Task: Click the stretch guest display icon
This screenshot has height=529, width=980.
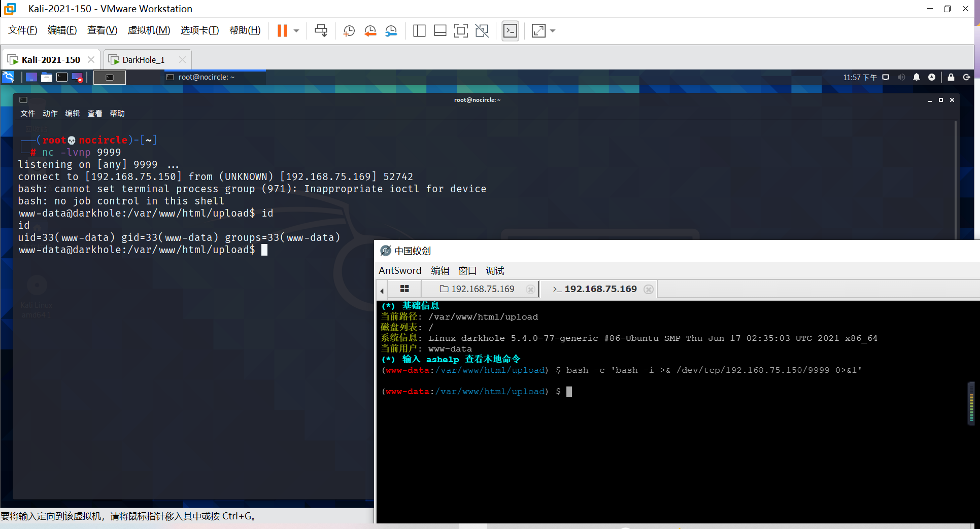Action: (538, 31)
